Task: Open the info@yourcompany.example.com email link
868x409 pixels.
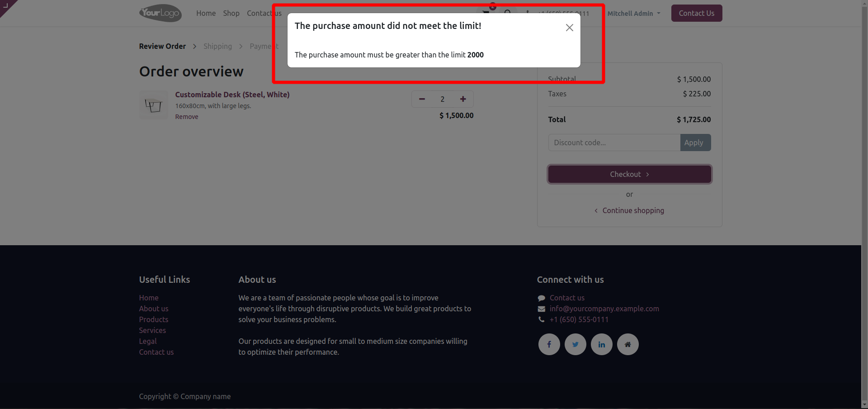Action: click(604, 309)
